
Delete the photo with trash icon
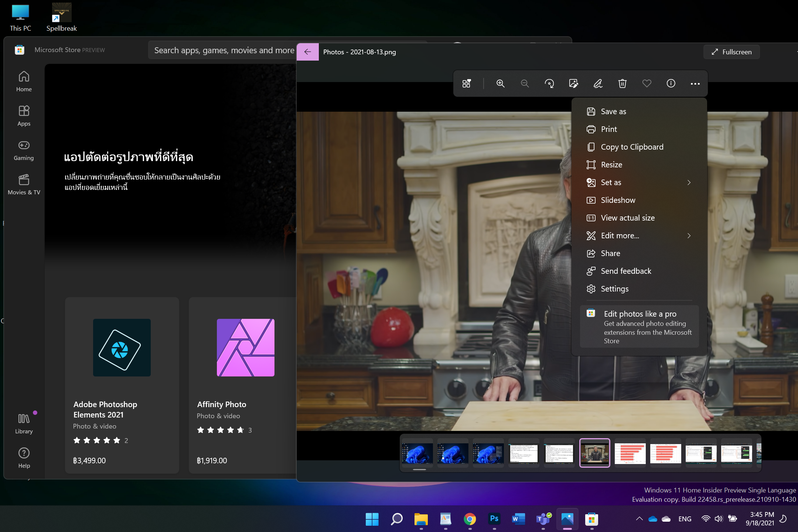point(622,83)
